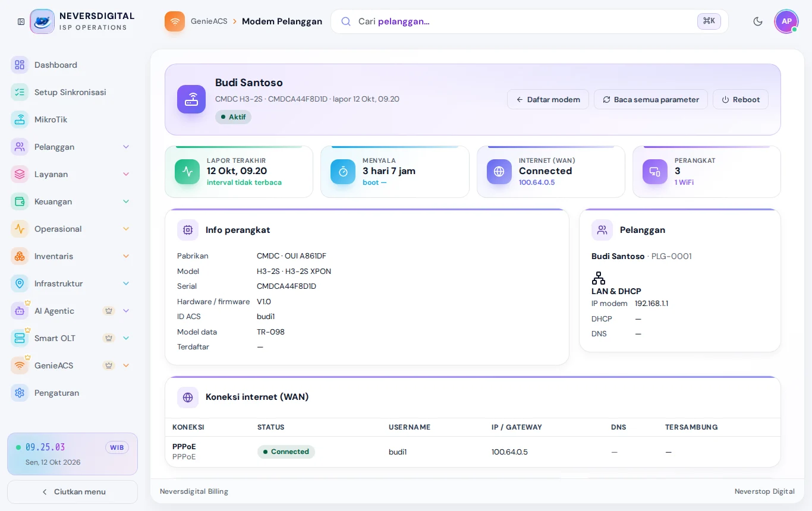Screen dimensions: 812x511
Task: Focus the Cari pelanggan search field
Action: point(530,21)
